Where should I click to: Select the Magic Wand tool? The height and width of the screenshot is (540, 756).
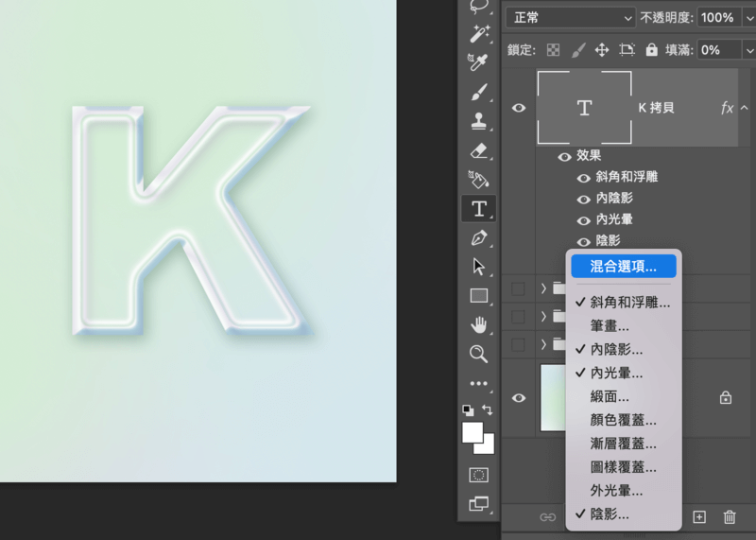479,33
